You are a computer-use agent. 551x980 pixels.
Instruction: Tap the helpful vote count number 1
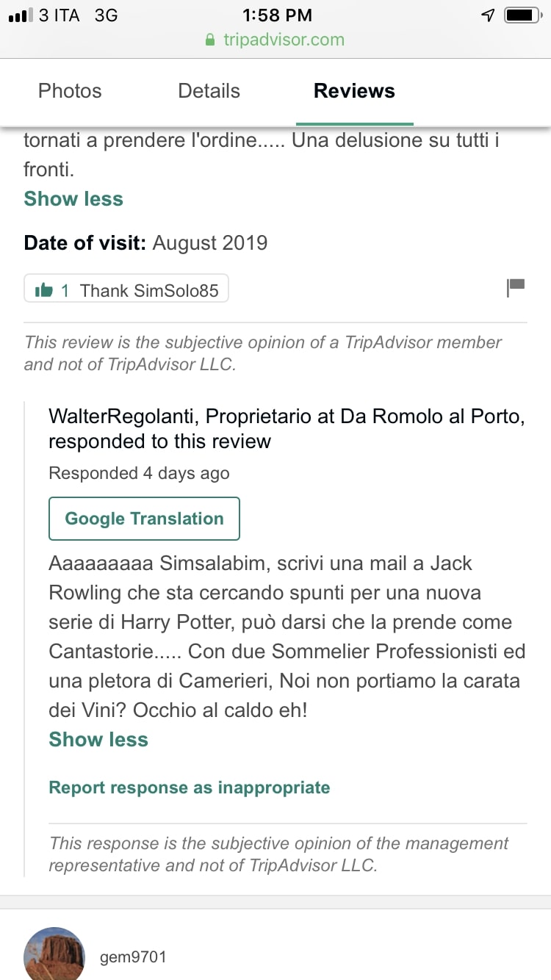pos(65,291)
